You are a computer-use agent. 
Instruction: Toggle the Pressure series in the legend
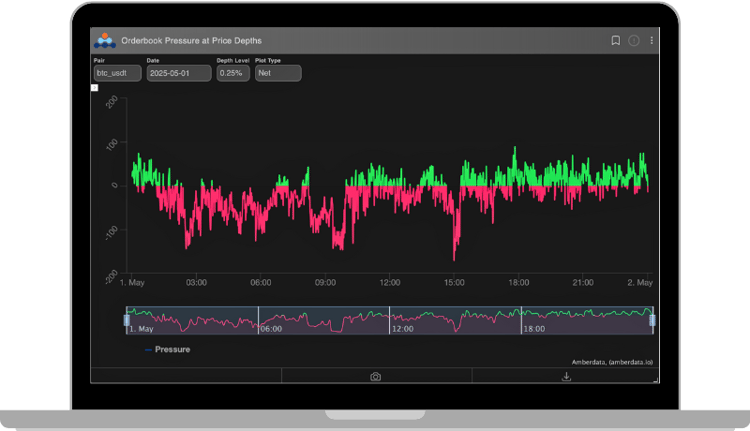coord(167,350)
